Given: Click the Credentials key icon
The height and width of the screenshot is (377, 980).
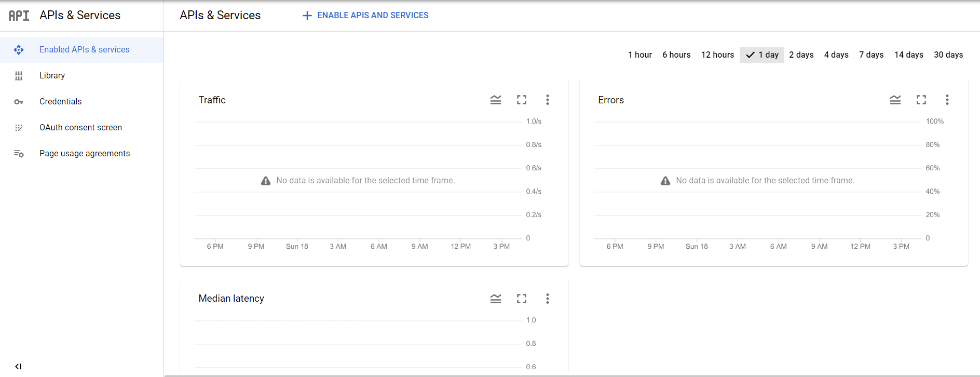Looking at the screenshot, I should click(19, 102).
